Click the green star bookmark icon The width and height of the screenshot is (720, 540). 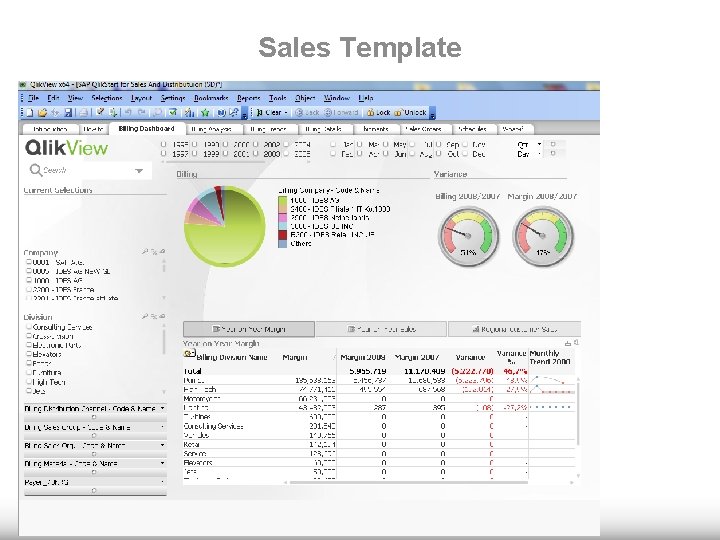205,112
